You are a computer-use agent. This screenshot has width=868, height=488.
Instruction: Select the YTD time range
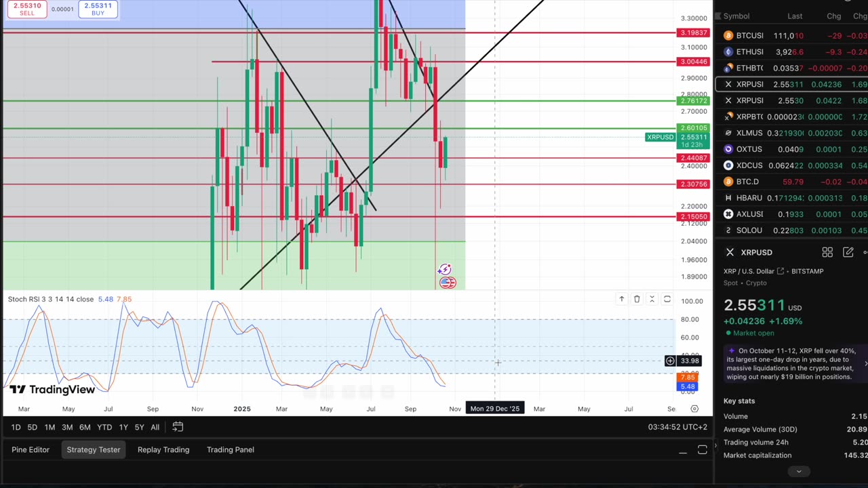click(x=104, y=427)
